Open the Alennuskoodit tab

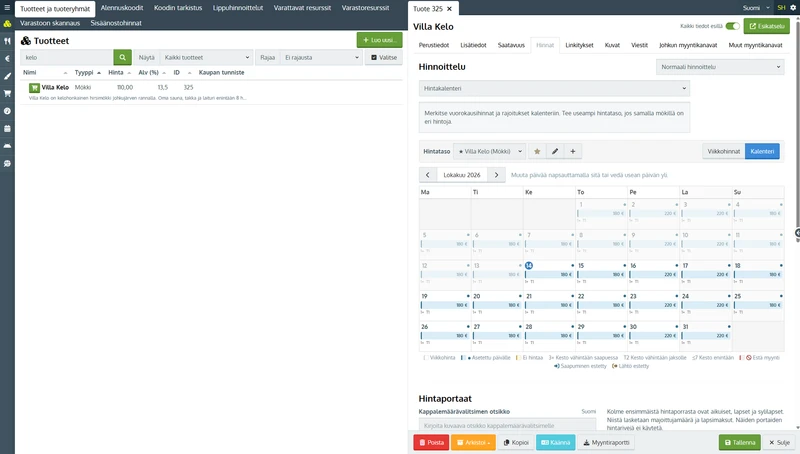point(122,8)
